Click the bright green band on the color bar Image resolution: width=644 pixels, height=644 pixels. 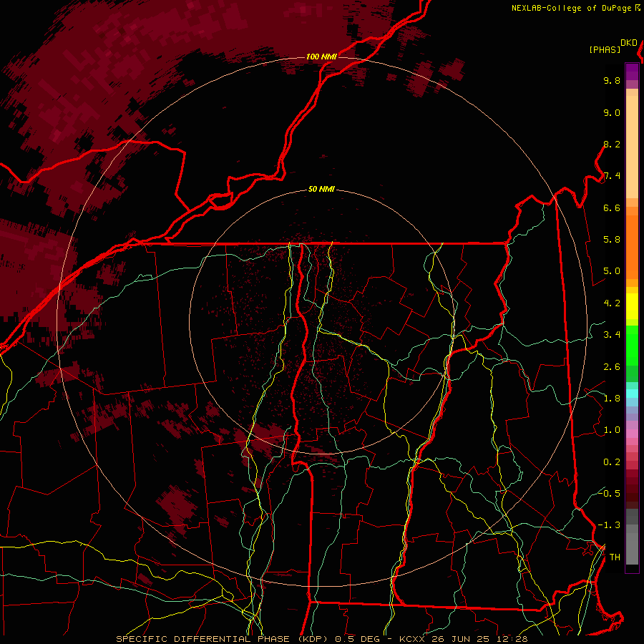pyautogui.click(x=632, y=345)
